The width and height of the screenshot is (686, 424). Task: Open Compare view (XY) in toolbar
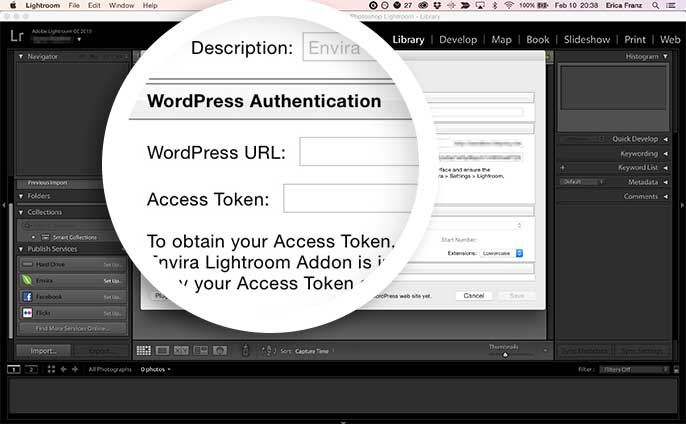coord(181,350)
